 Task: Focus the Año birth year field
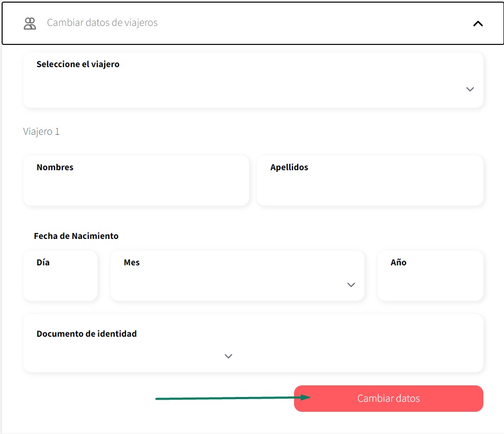430,275
